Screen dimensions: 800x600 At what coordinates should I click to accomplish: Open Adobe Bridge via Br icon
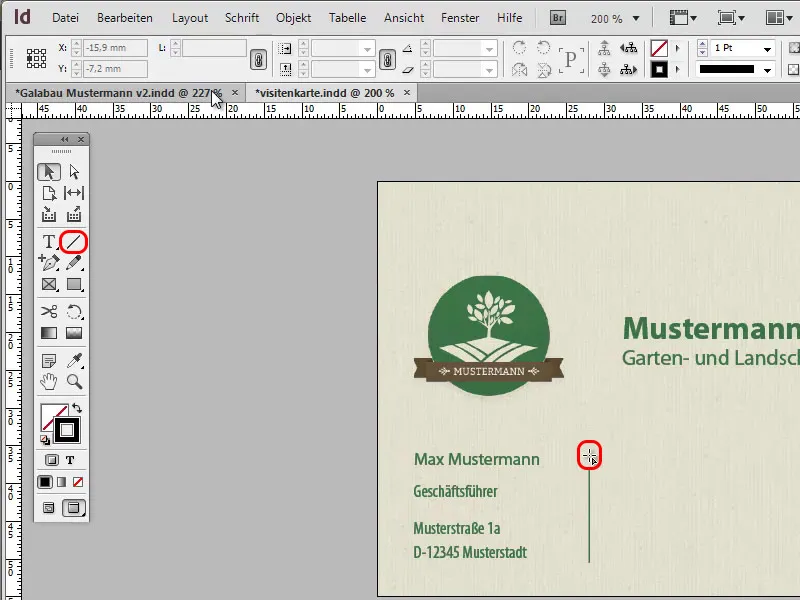[558, 18]
